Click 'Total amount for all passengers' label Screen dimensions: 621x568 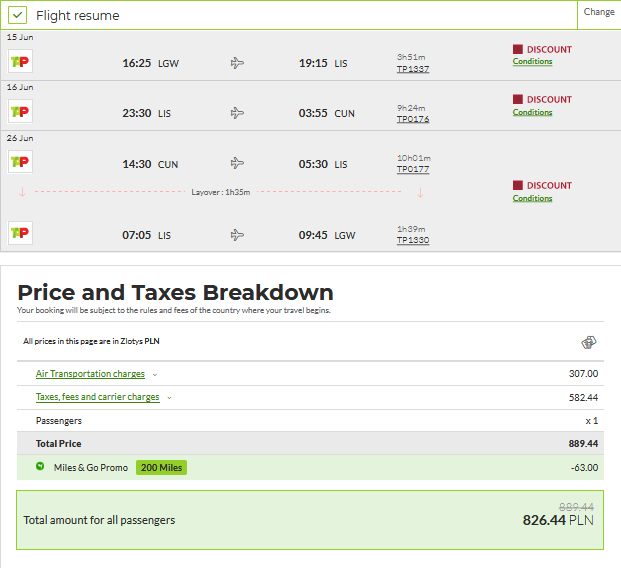coord(99,520)
